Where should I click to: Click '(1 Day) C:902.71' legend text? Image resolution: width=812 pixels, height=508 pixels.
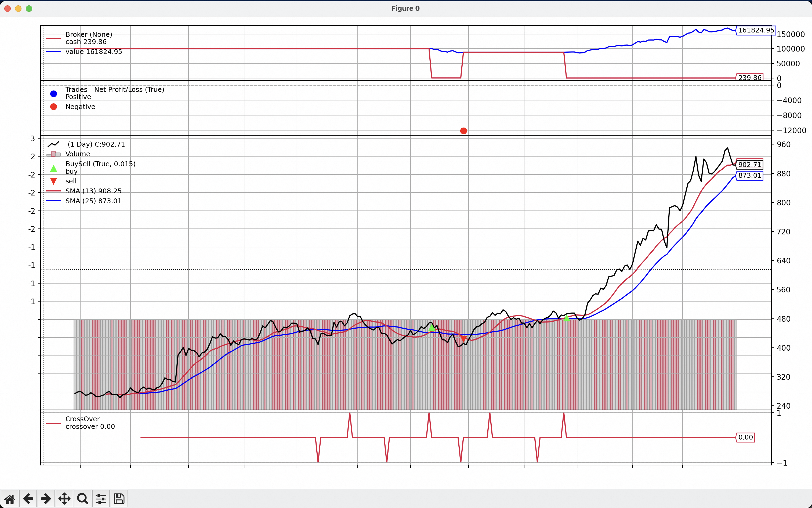point(96,144)
